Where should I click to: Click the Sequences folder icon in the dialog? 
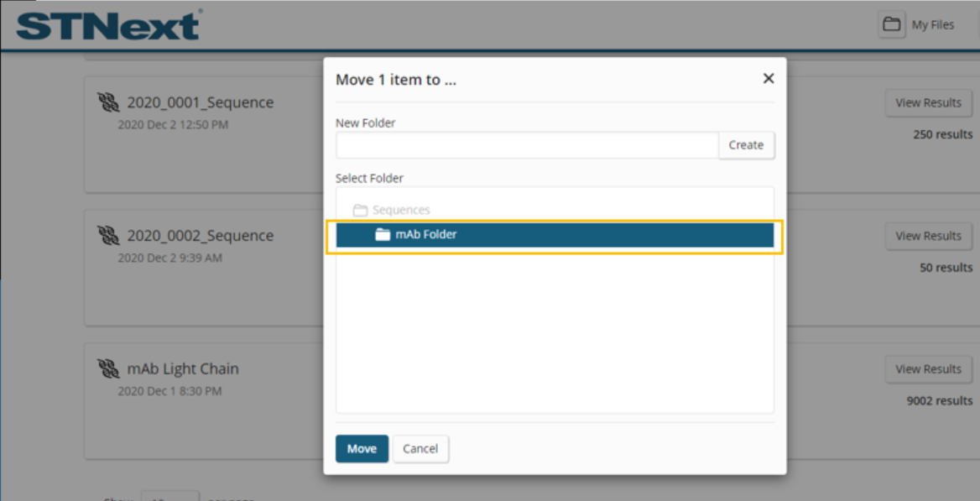pyautogui.click(x=360, y=211)
